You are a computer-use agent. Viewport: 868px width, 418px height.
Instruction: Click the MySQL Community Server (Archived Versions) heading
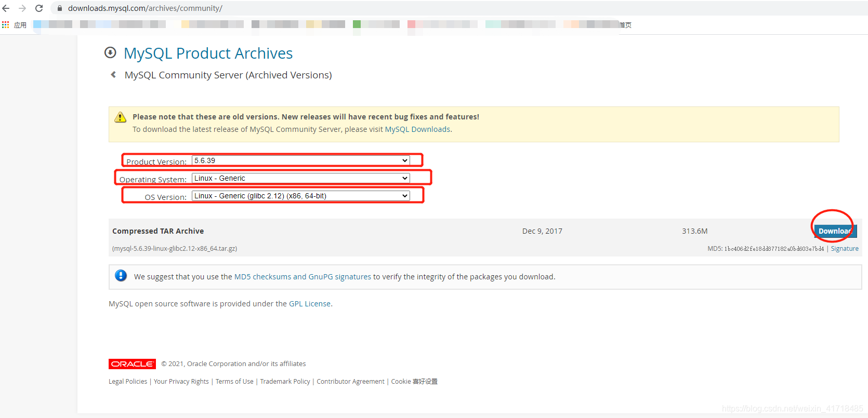tap(228, 75)
